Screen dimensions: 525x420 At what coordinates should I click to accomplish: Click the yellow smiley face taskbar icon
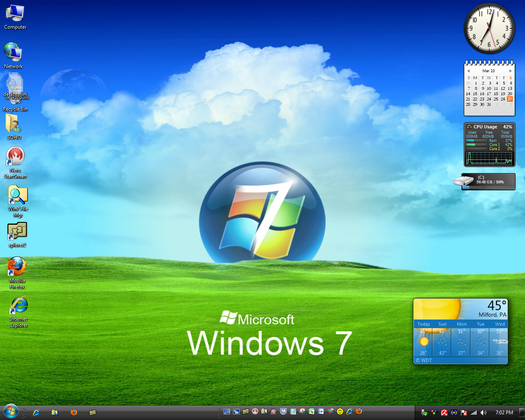[340, 411]
